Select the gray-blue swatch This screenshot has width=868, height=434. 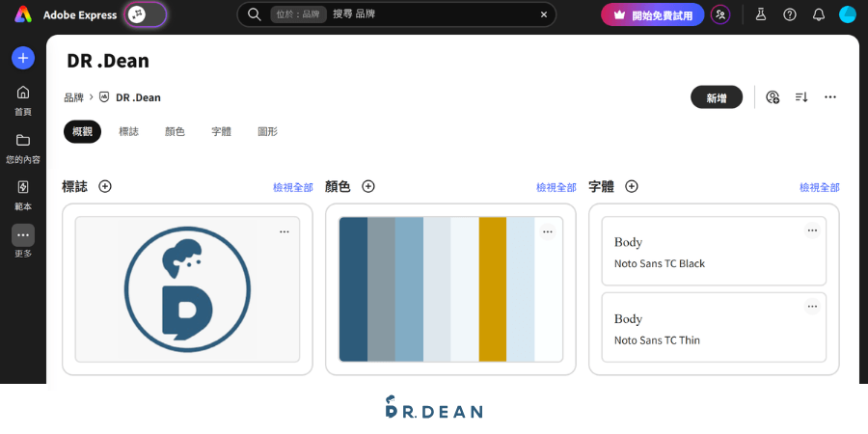click(381, 289)
